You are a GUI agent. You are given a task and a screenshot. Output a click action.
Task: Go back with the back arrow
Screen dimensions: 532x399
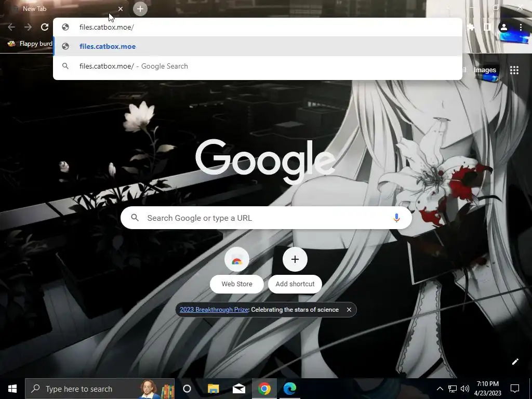(11, 27)
